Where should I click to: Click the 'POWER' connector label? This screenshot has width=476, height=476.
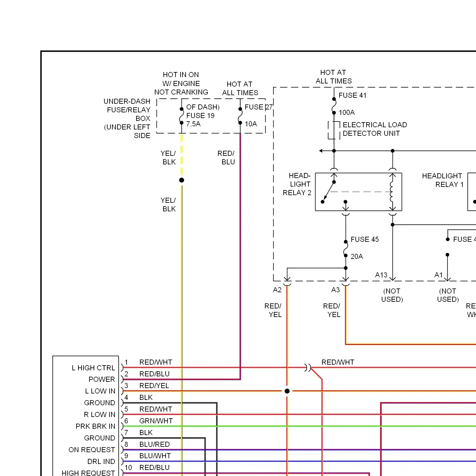[102, 379]
